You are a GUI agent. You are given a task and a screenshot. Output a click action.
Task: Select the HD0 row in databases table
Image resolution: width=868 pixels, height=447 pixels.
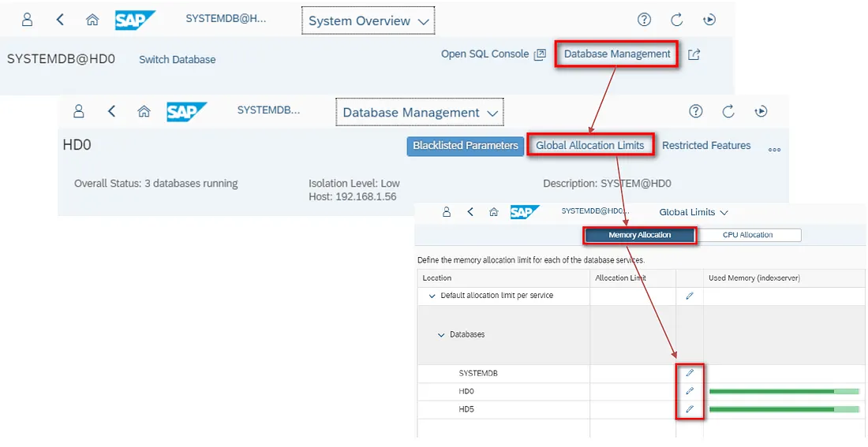(642, 392)
